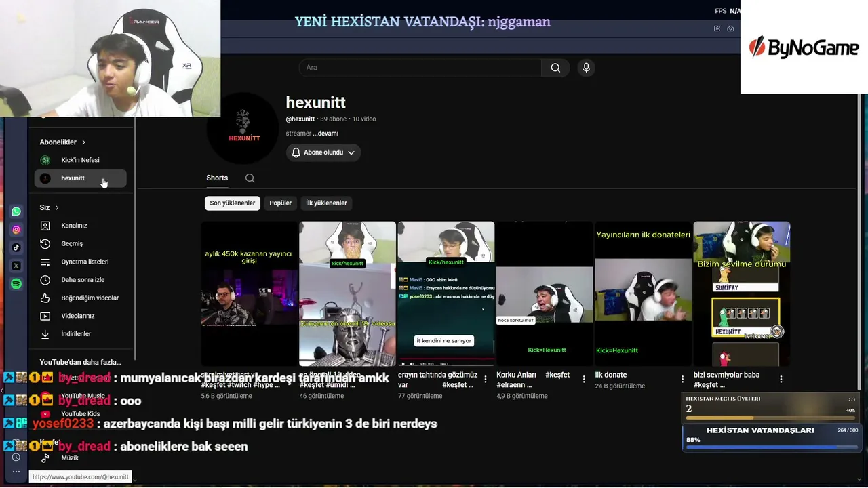The image size is (868, 488).
Task: Open Spotify from the browser sidebar
Action: click(16, 284)
